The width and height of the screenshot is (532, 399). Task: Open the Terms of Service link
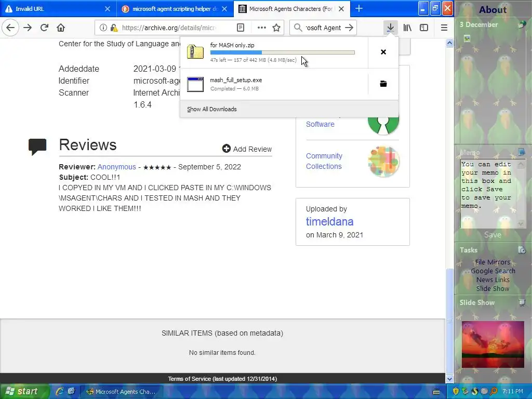[222, 379]
